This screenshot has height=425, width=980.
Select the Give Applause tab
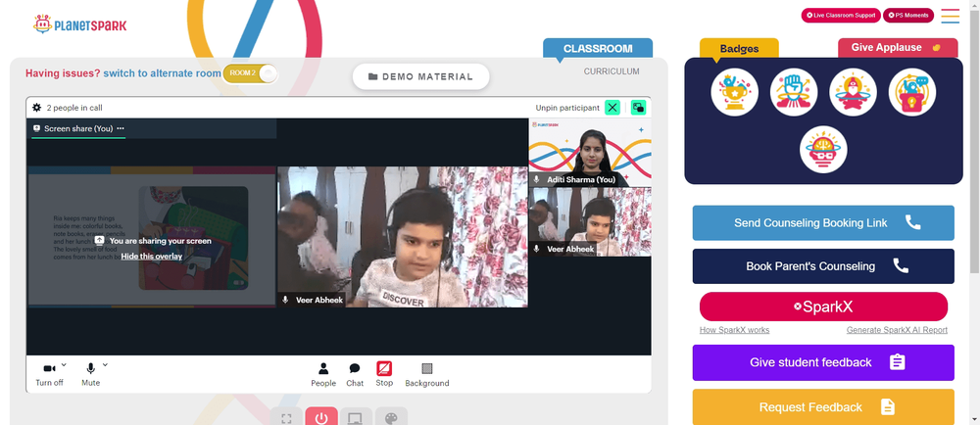(x=898, y=47)
